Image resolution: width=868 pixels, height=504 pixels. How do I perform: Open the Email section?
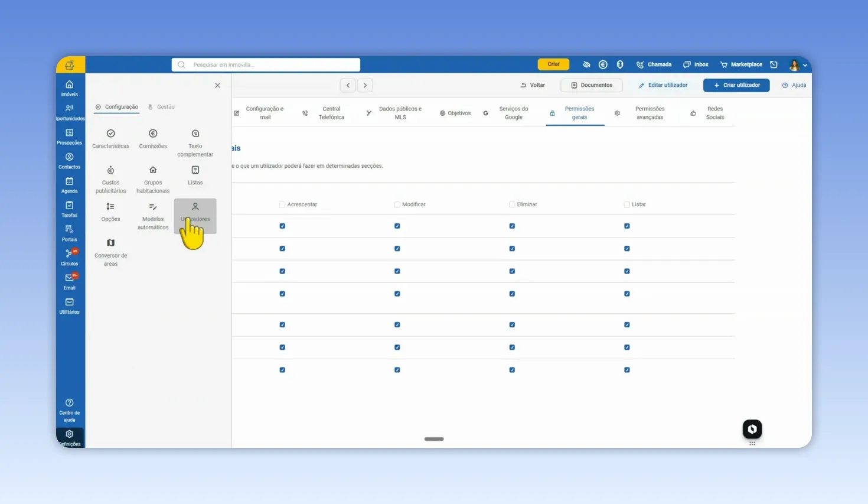[69, 282]
